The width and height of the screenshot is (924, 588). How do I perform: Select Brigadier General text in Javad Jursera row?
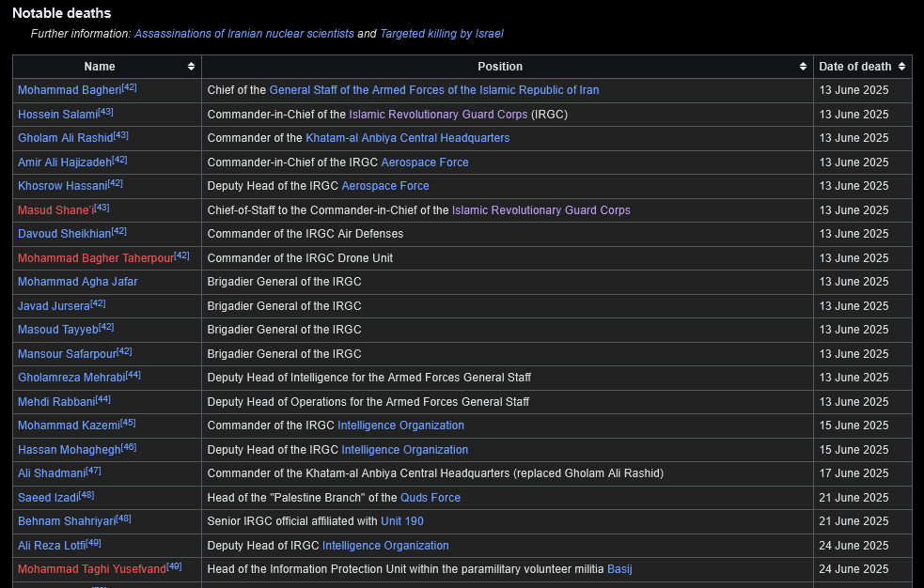(x=284, y=306)
